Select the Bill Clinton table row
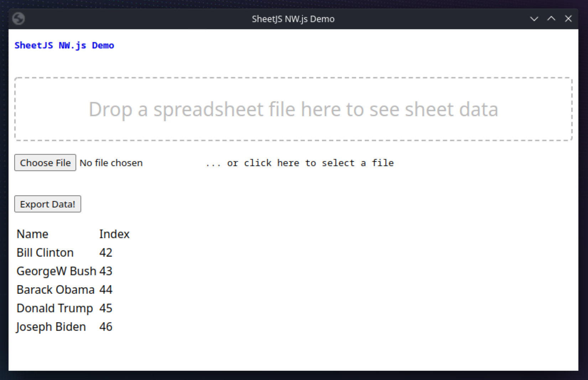588x380 pixels. (x=45, y=252)
